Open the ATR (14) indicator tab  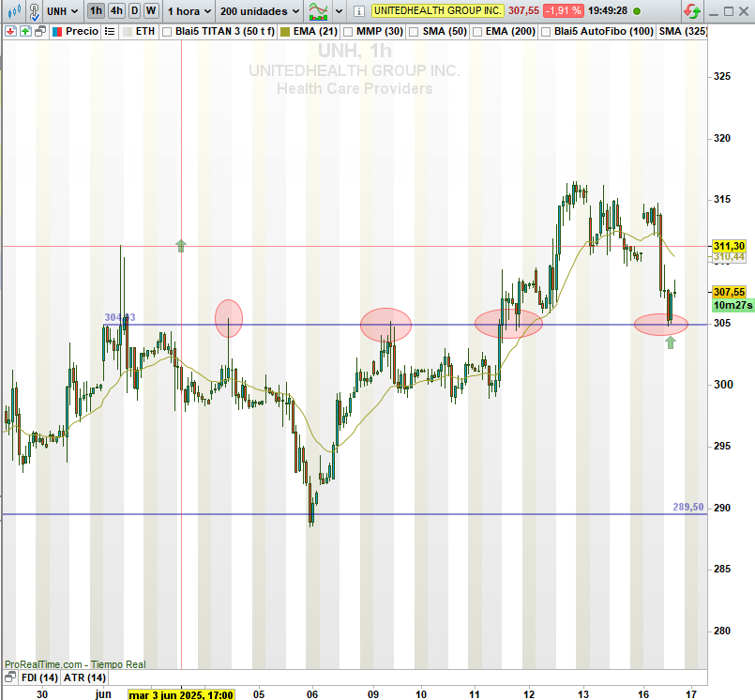84,677
